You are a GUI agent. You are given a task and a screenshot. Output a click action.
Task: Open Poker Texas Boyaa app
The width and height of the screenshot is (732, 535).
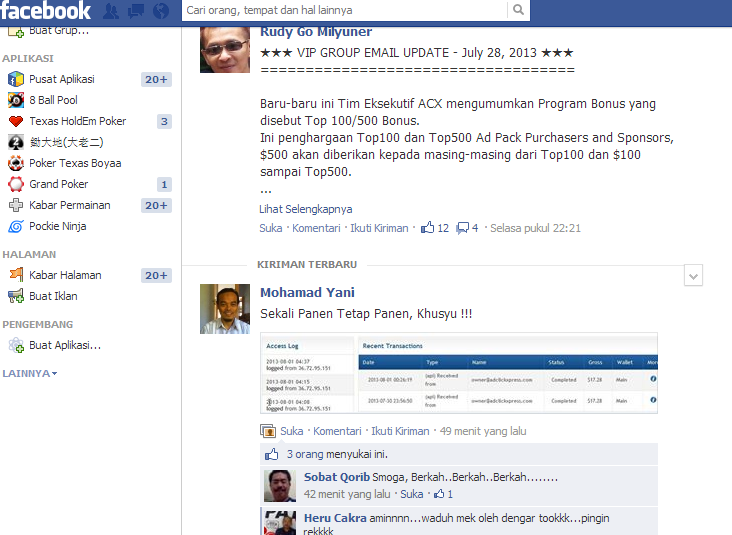click(x=75, y=163)
